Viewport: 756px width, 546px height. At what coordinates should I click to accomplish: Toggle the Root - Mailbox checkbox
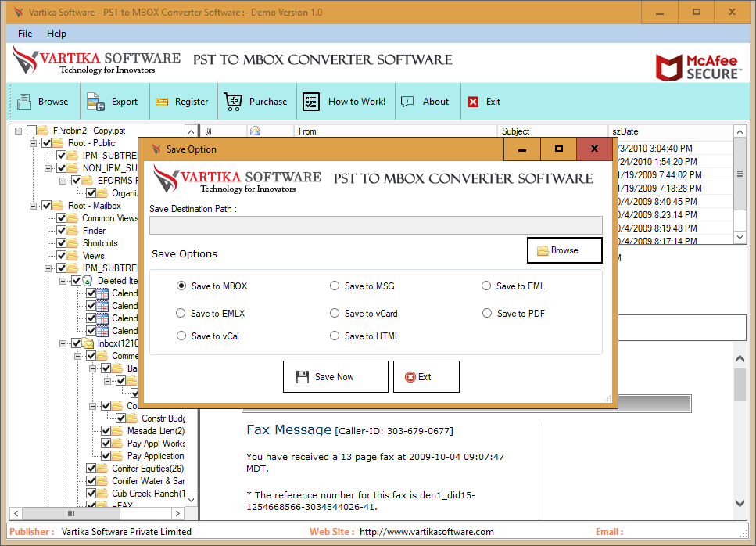[x=47, y=206]
